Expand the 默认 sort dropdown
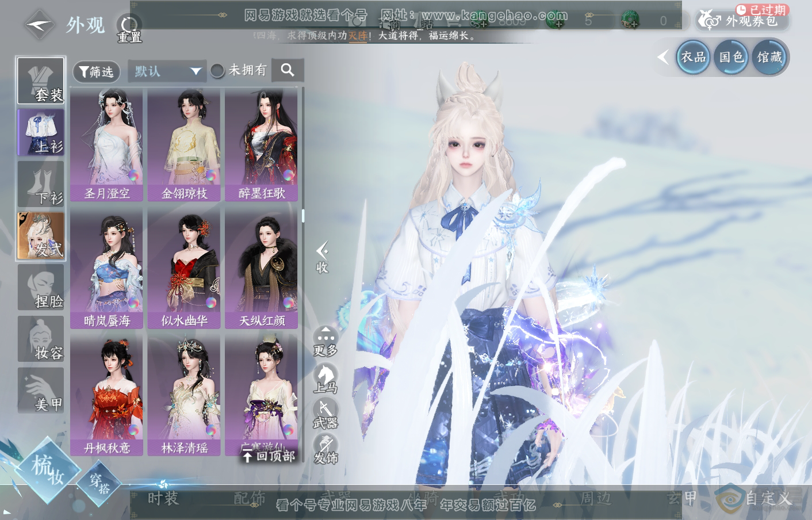The height and width of the screenshot is (520, 812). click(x=167, y=71)
